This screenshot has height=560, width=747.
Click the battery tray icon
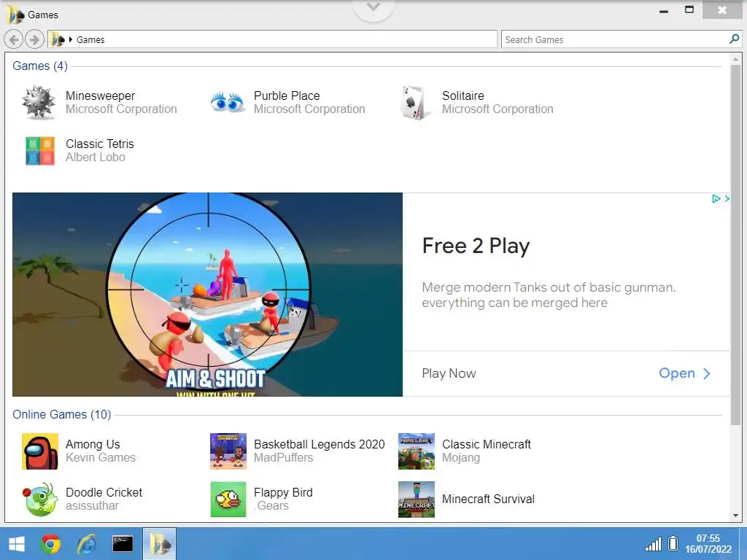pyautogui.click(x=673, y=543)
